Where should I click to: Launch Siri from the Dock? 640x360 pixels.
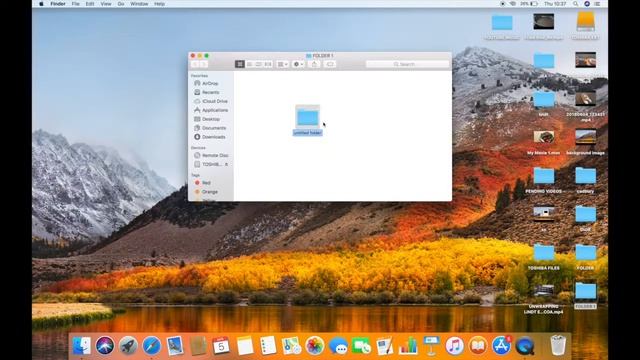(x=105, y=346)
